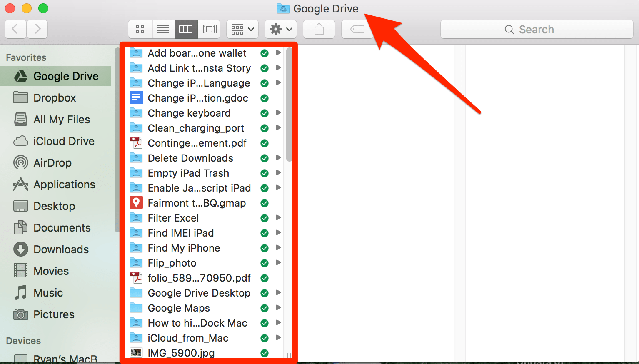This screenshot has width=639, height=364.
Task: Switch to list view
Action: [163, 29]
